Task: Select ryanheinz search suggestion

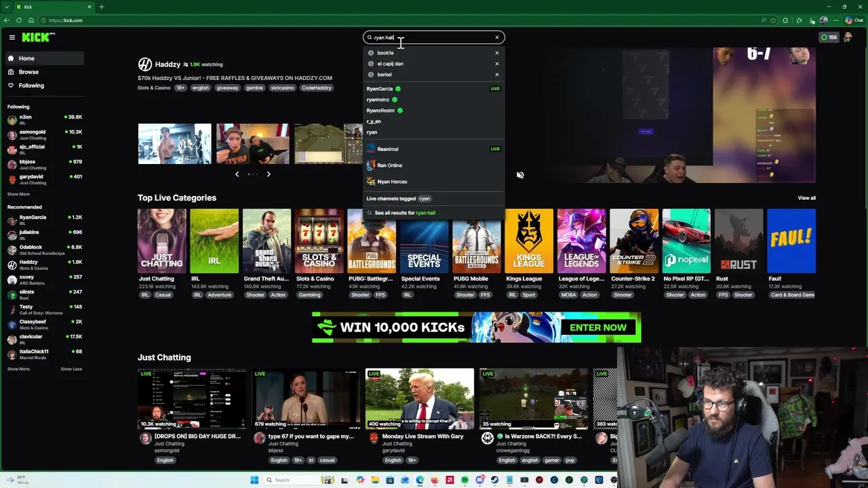Action: 433,100
